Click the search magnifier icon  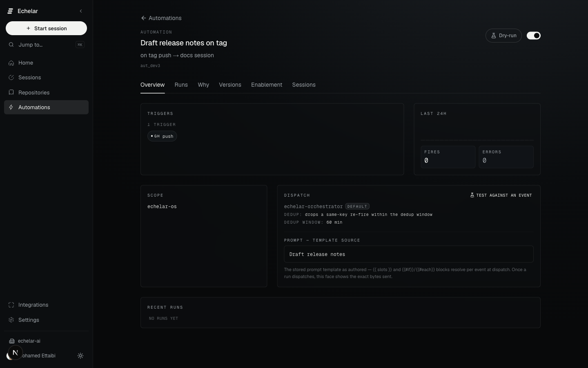point(11,45)
